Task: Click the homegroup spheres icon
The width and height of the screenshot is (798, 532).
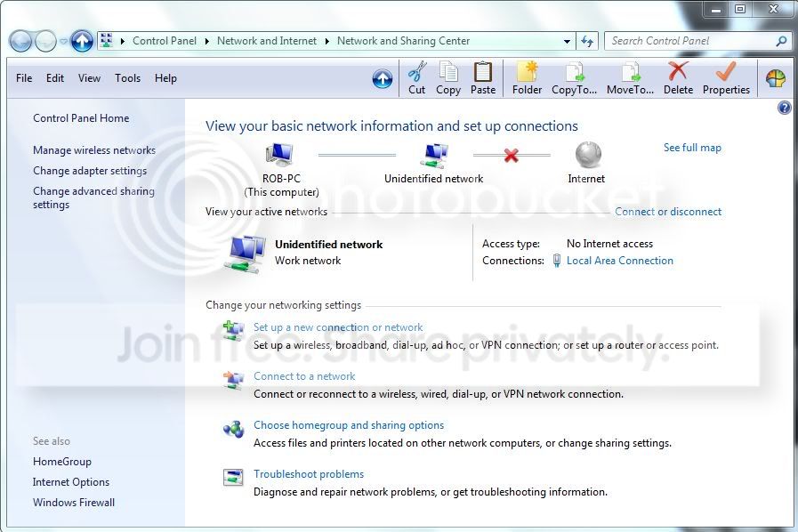Action: 234,429
